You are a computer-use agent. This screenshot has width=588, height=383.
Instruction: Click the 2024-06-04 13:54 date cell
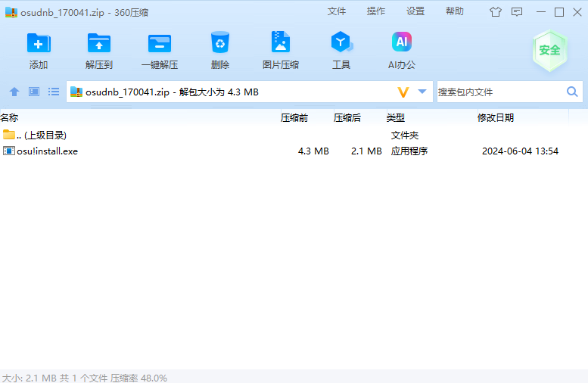pyautogui.click(x=520, y=151)
